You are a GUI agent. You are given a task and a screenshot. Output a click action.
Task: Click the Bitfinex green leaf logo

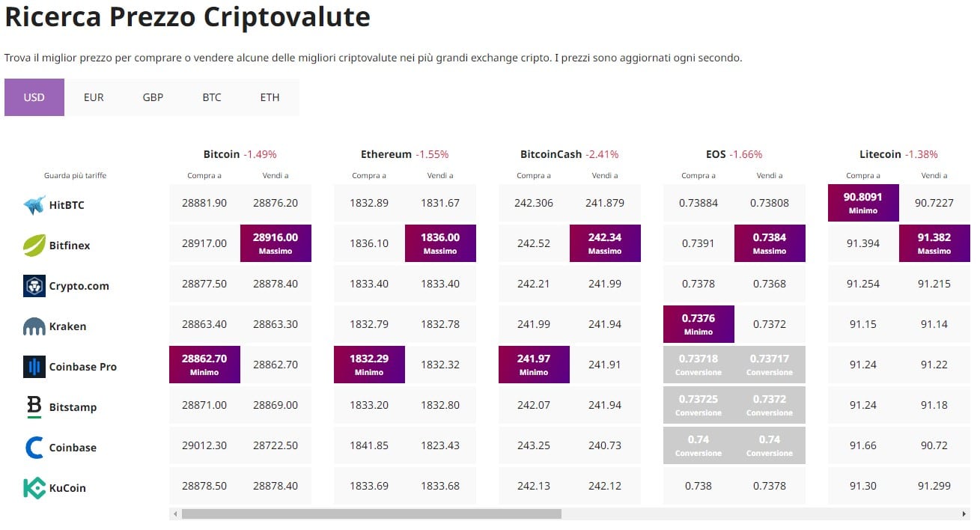point(34,246)
